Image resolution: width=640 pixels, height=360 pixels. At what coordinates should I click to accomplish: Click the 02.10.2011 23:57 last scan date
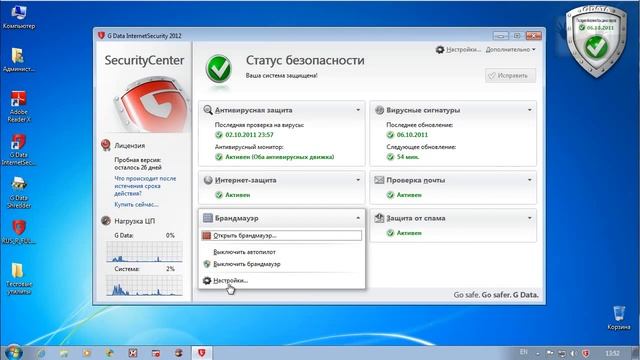click(x=249, y=135)
